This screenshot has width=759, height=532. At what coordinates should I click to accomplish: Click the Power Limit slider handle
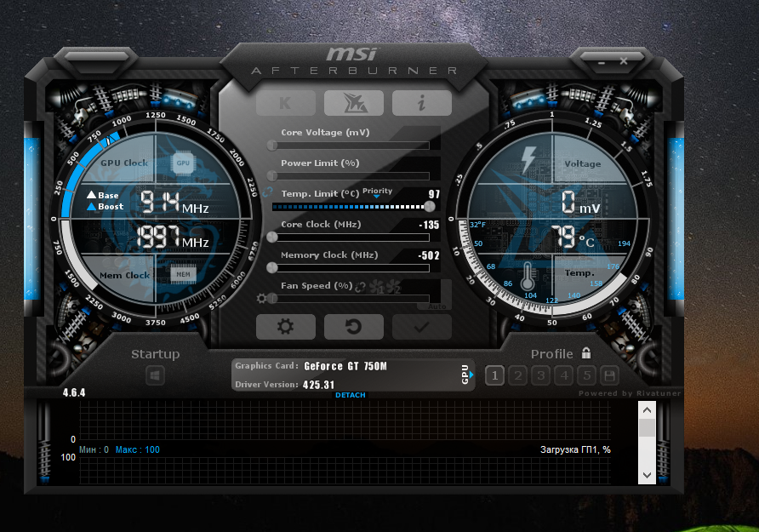(272, 175)
